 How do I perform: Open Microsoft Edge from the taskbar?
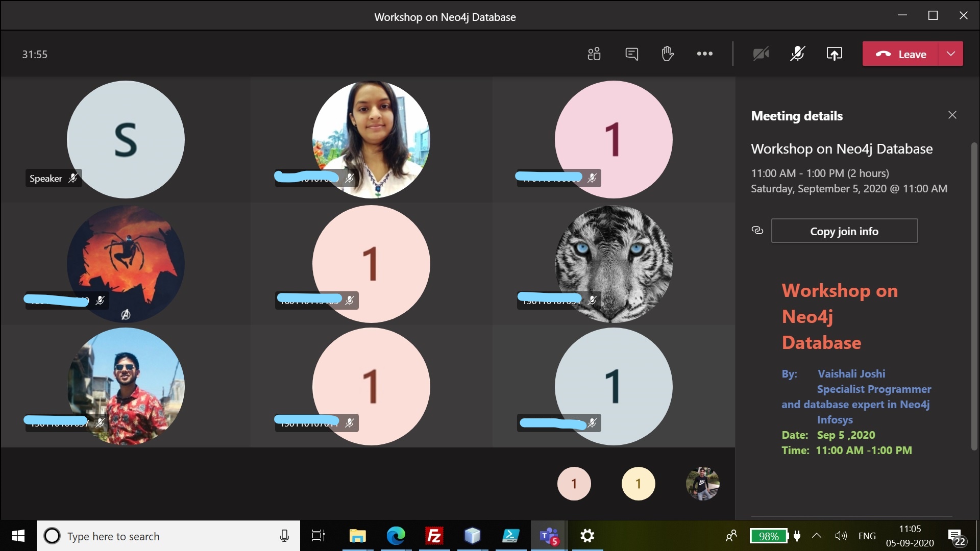(x=396, y=536)
